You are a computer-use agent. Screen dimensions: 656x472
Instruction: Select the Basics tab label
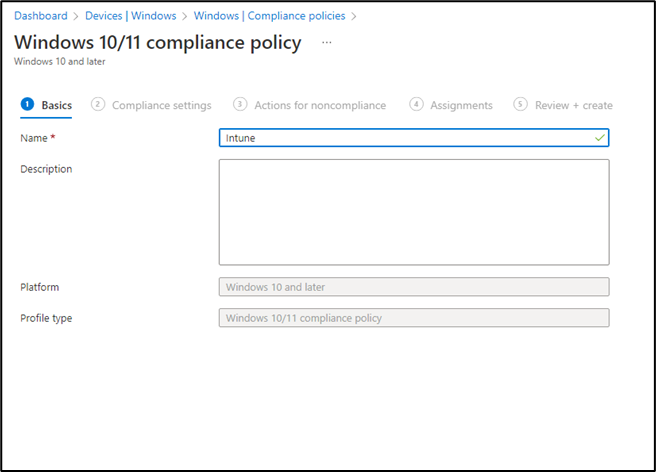pyautogui.click(x=56, y=105)
